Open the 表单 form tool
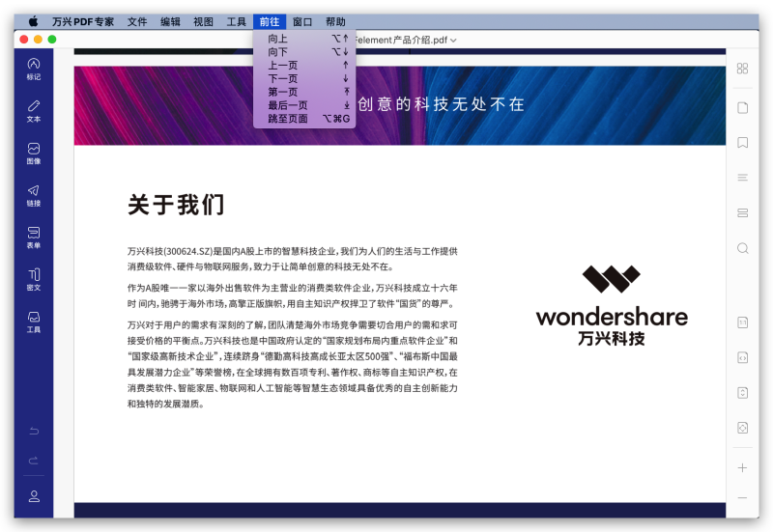 coord(34,238)
